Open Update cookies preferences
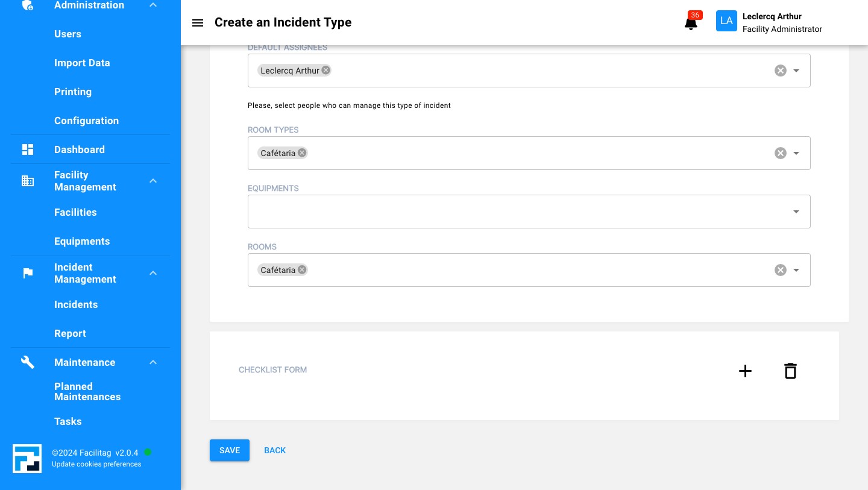Screen dimensions: 868x490 click(x=96, y=464)
